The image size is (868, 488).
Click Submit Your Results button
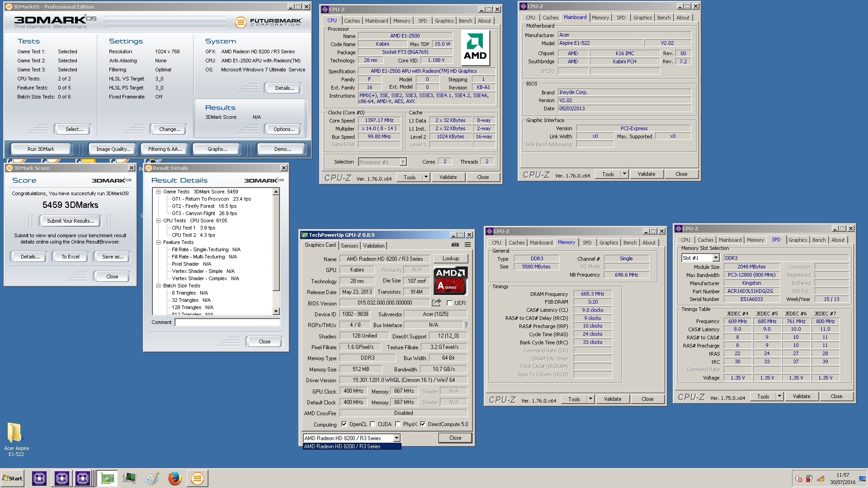click(71, 221)
